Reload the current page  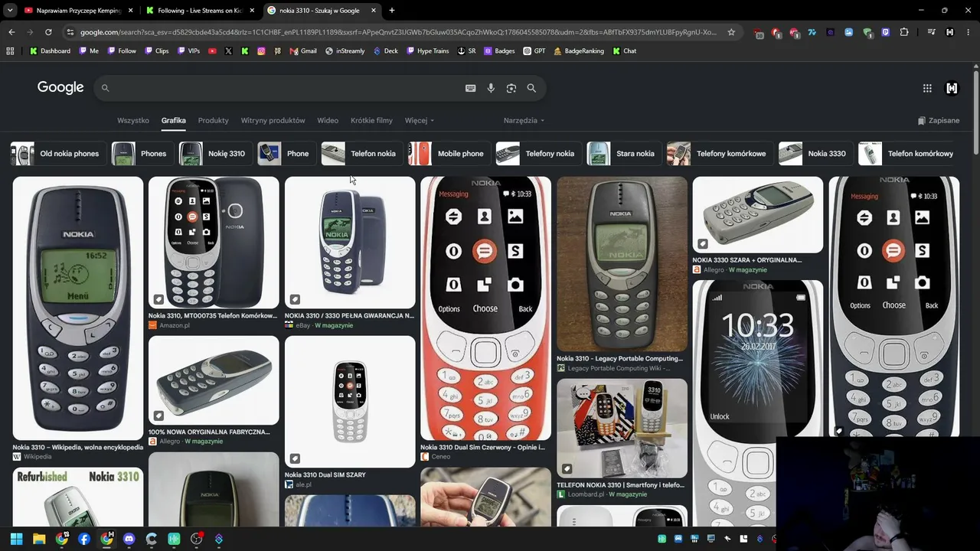click(48, 32)
